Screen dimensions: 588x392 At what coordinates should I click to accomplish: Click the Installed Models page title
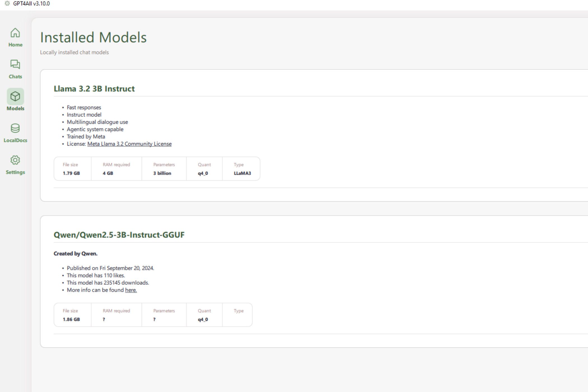[x=93, y=37]
